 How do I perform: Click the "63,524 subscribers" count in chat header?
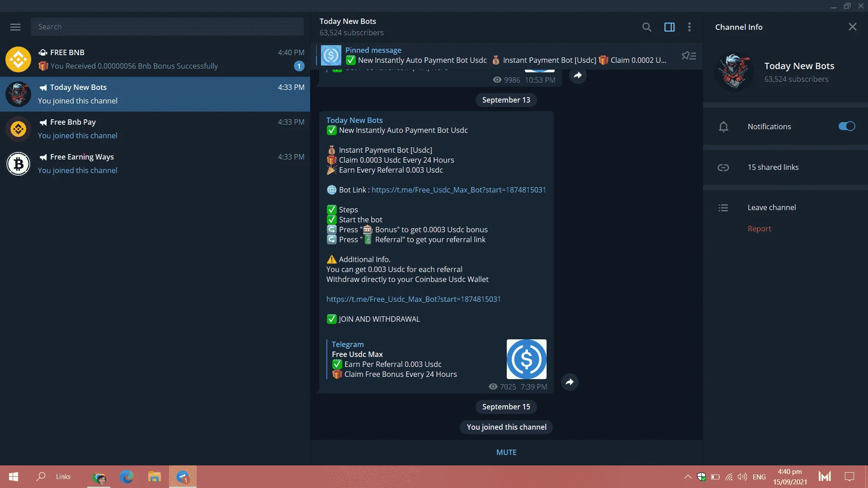coord(351,33)
